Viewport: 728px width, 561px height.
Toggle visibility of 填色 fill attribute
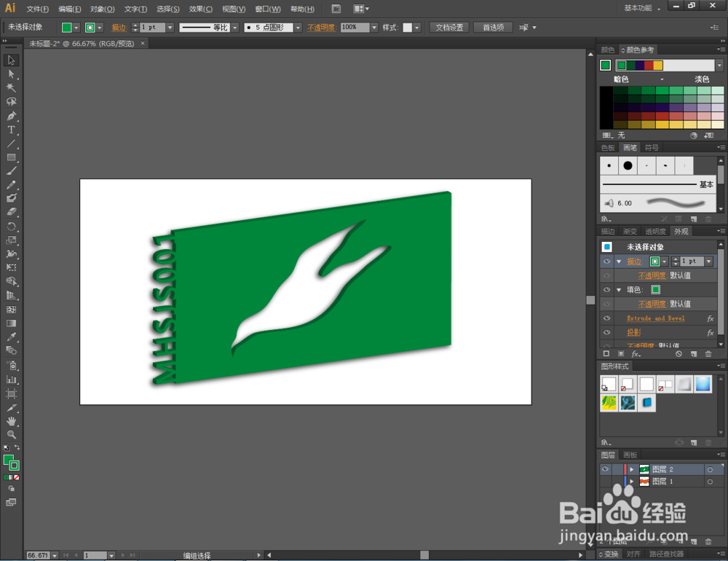tap(606, 289)
